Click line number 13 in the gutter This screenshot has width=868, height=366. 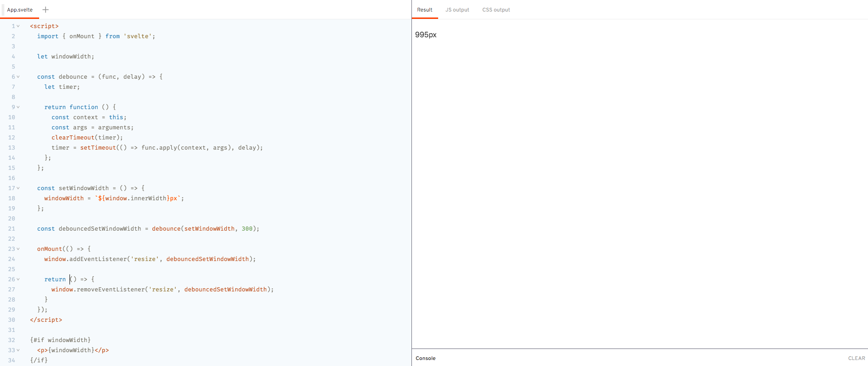(x=12, y=148)
